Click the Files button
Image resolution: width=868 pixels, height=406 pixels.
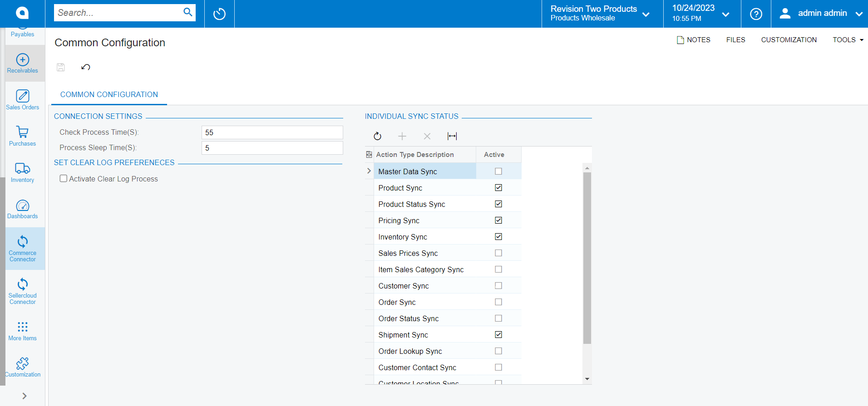coord(735,40)
